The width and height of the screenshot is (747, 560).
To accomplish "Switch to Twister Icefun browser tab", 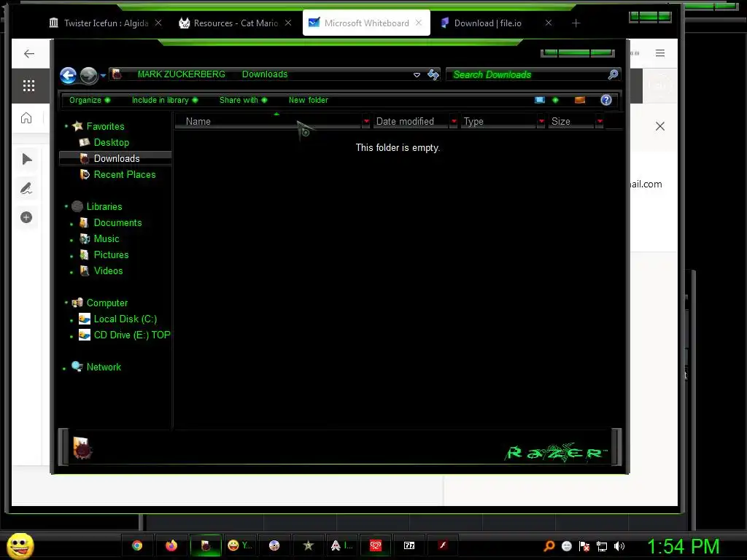I will point(106,23).
